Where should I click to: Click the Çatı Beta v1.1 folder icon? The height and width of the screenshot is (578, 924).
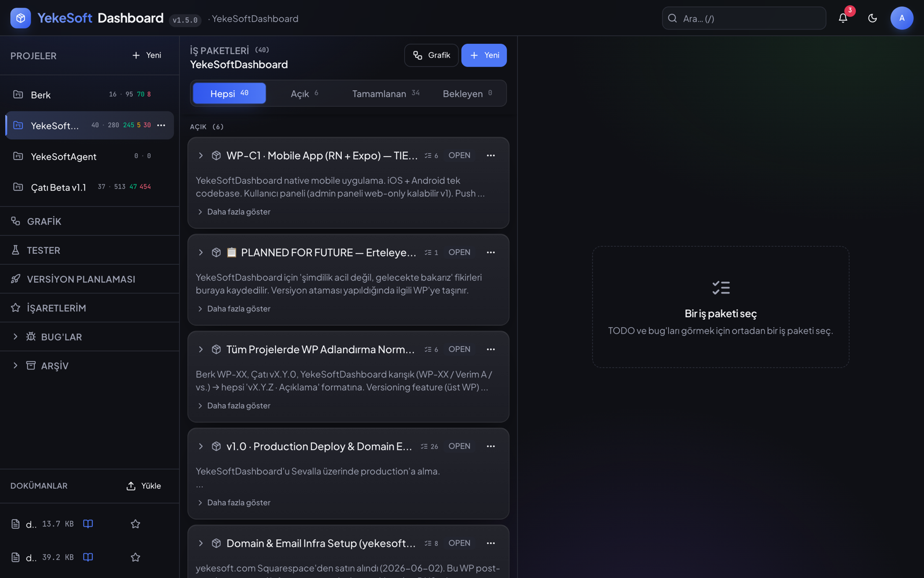click(18, 187)
